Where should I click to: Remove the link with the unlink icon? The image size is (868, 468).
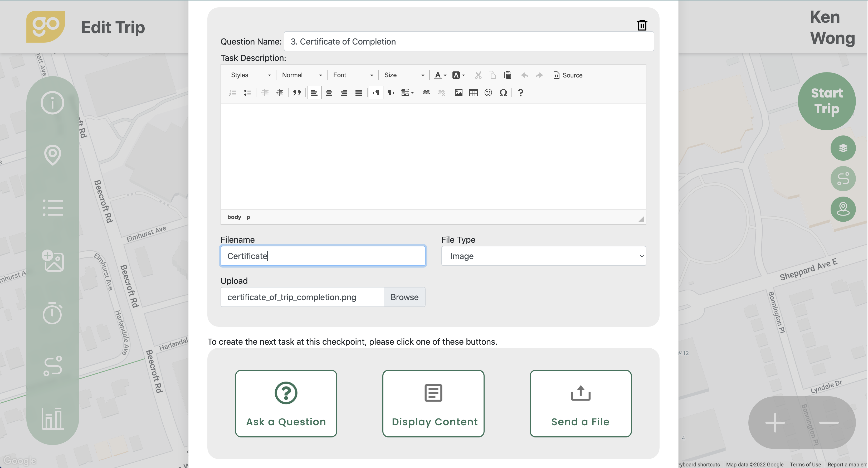click(441, 93)
